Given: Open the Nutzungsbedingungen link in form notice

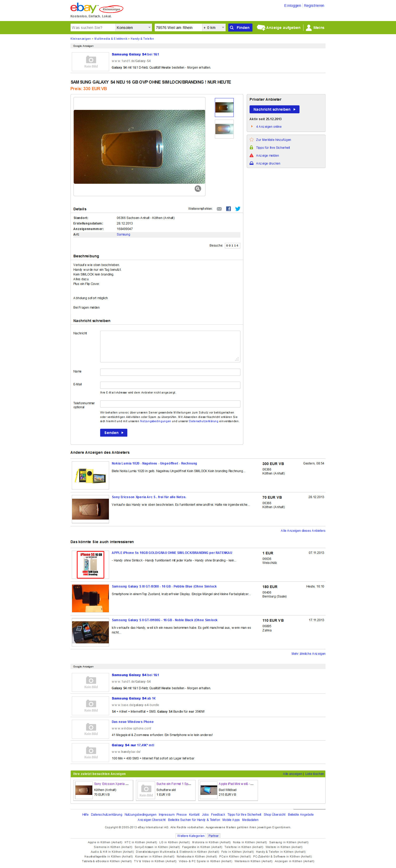Looking at the screenshot, I should [x=155, y=421].
